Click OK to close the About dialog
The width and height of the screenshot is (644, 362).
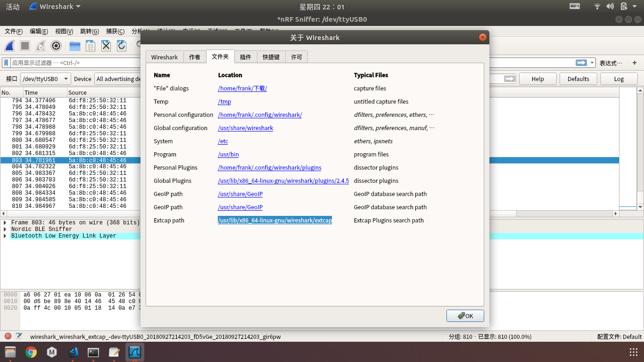click(465, 316)
